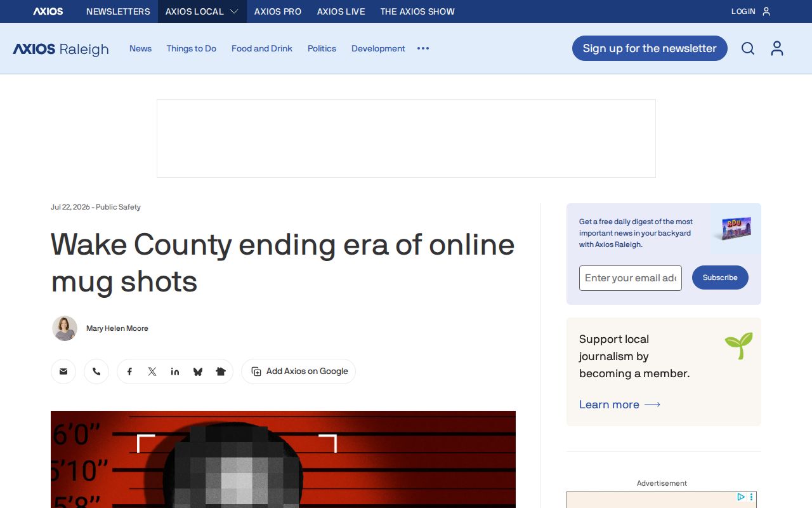Share article on Bluesky butterfly icon
The image size is (812, 508).
click(x=198, y=371)
